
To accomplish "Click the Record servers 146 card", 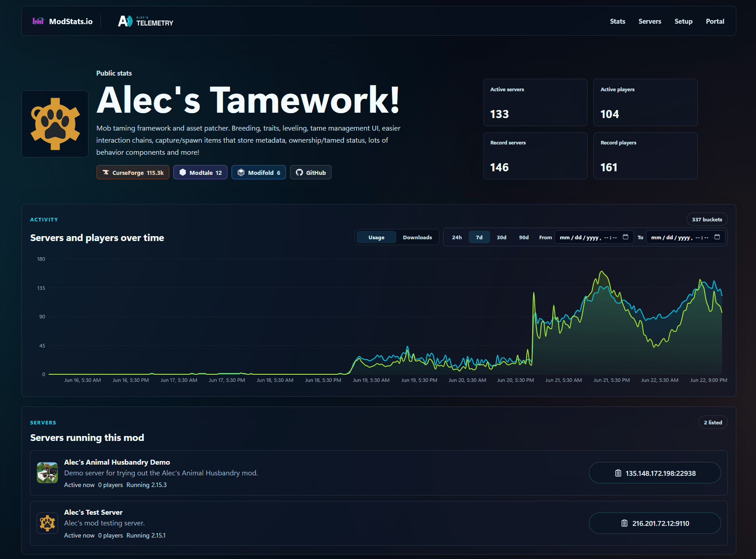I will point(535,156).
